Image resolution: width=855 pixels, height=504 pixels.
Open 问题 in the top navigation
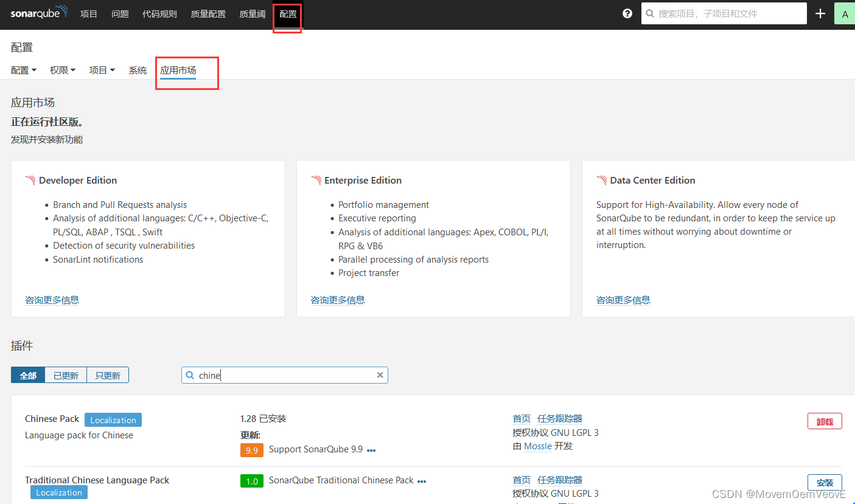point(120,13)
